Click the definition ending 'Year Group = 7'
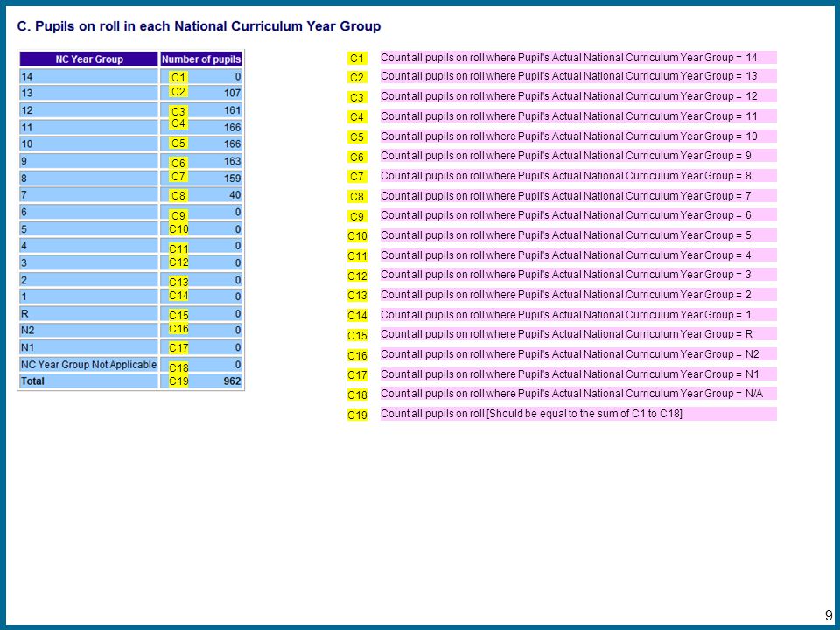The width and height of the screenshot is (840, 630). (x=578, y=195)
